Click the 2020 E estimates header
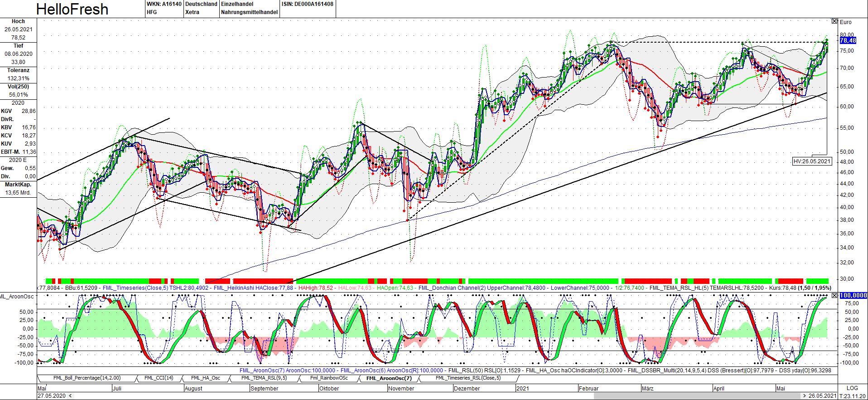The height and width of the screenshot is (400, 868). (x=18, y=160)
